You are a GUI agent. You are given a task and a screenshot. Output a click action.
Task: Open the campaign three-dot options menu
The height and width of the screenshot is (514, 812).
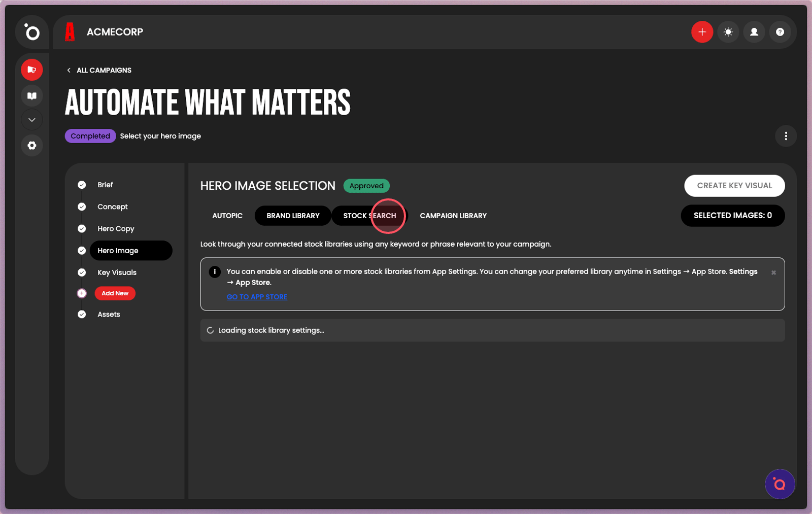coord(786,136)
